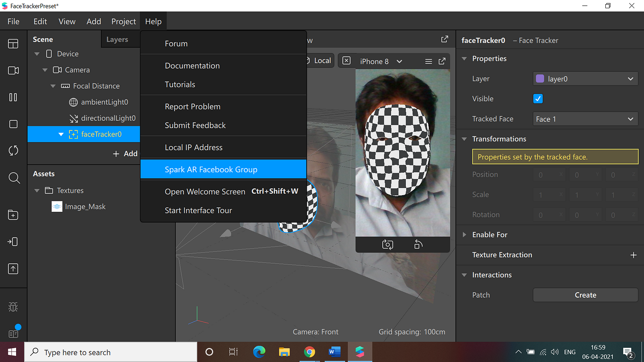Click the pause icon in left sidebar
The width and height of the screenshot is (644, 362).
pos(13,97)
